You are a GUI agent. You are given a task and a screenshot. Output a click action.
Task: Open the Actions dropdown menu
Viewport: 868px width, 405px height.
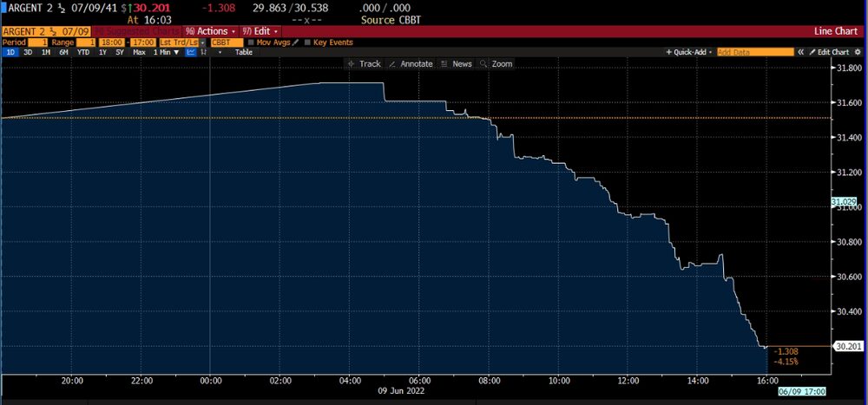click(x=208, y=31)
